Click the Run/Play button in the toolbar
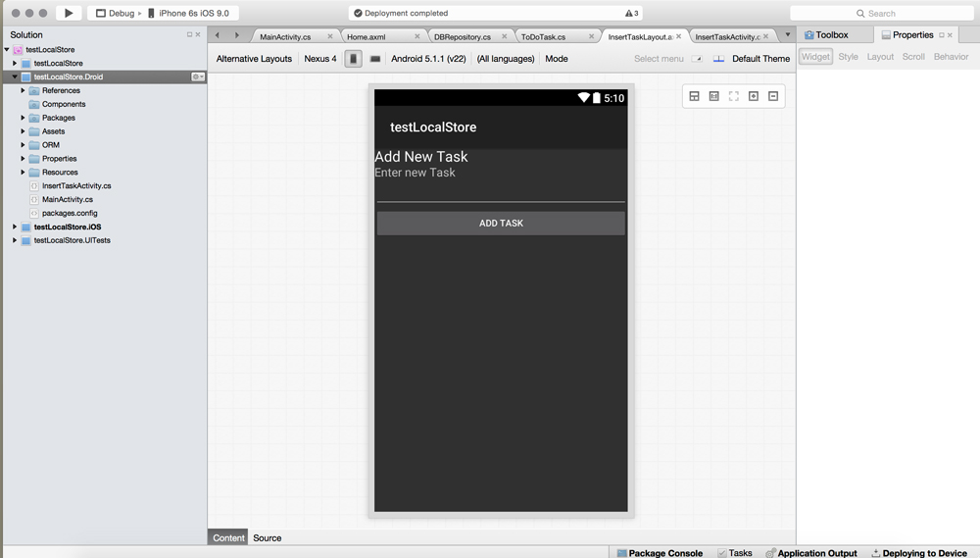 [x=68, y=13]
